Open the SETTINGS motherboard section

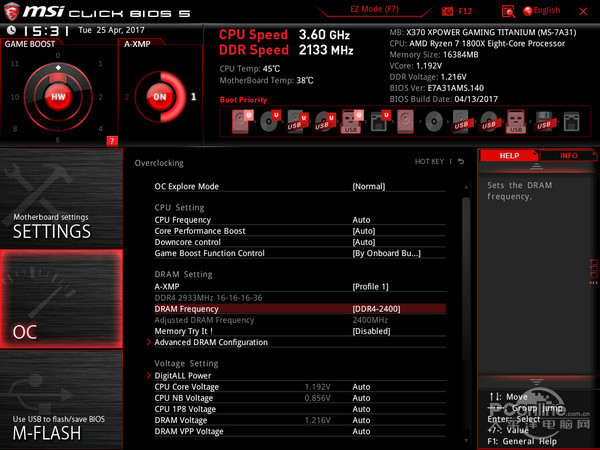click(x=61, y=199)
